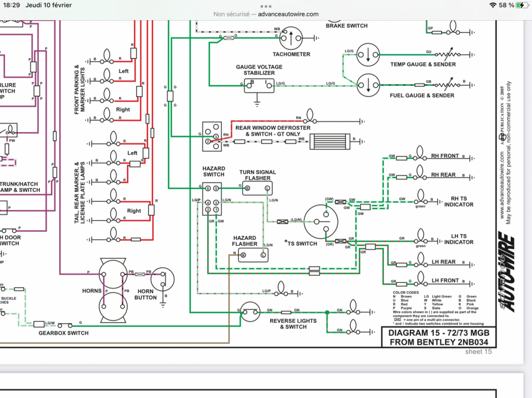Click the lower Horn circle symbol
The image size is (532, 398).
click(113, 306)
